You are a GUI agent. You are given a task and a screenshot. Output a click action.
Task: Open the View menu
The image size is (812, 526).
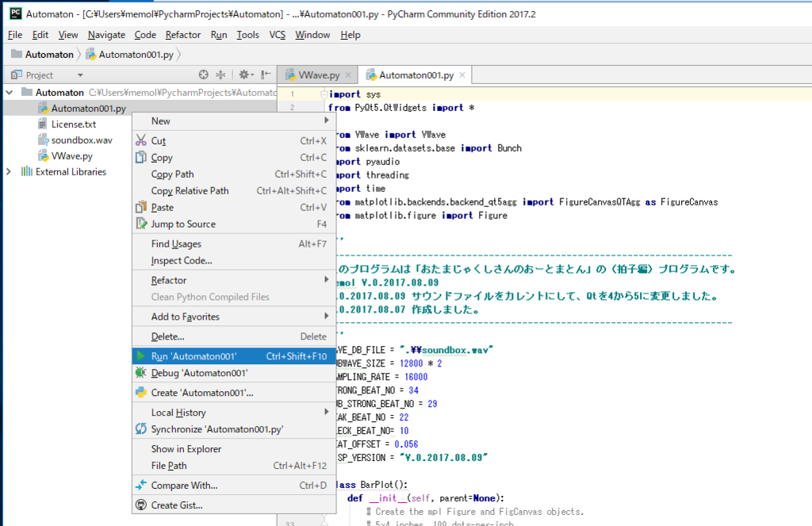click(68, 35)
